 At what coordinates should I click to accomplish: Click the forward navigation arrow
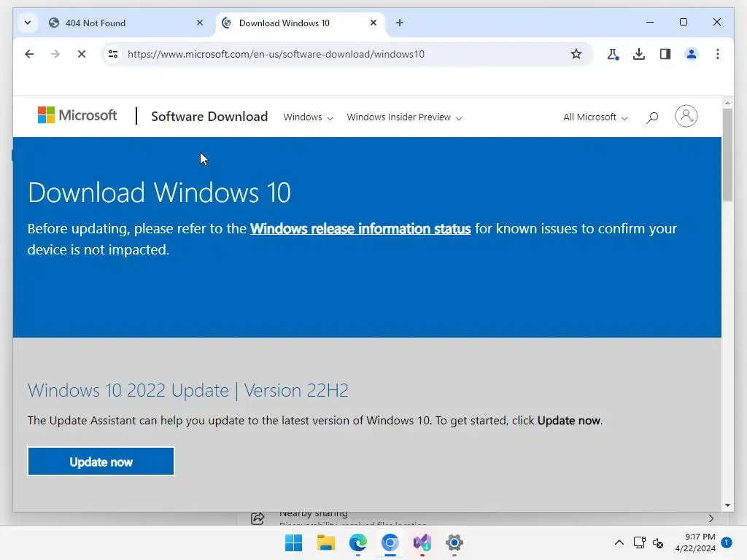[x=55, y=54]
